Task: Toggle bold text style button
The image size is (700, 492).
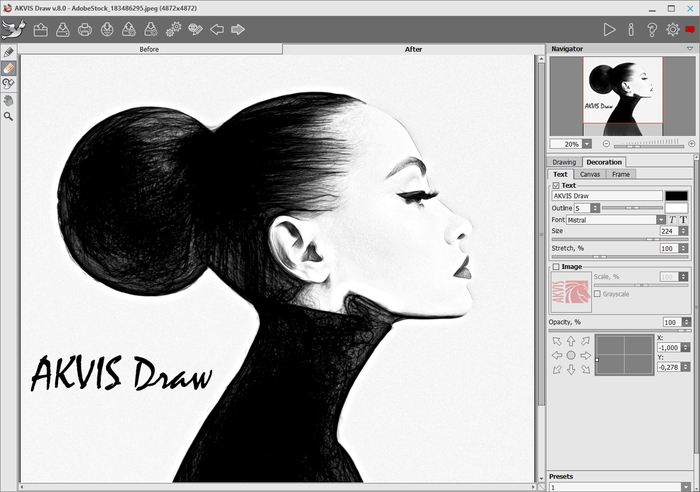Action: coord(683,220)
